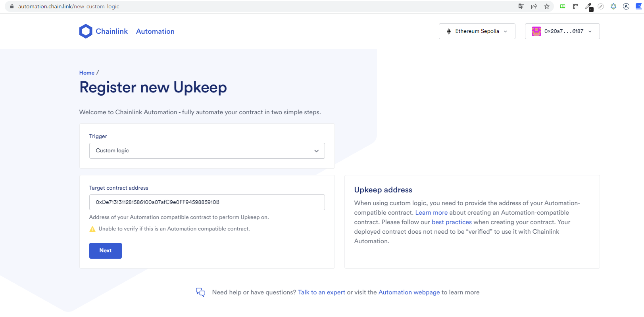Open the Learn more link
The image size is (644, 317).
point(431,213)
